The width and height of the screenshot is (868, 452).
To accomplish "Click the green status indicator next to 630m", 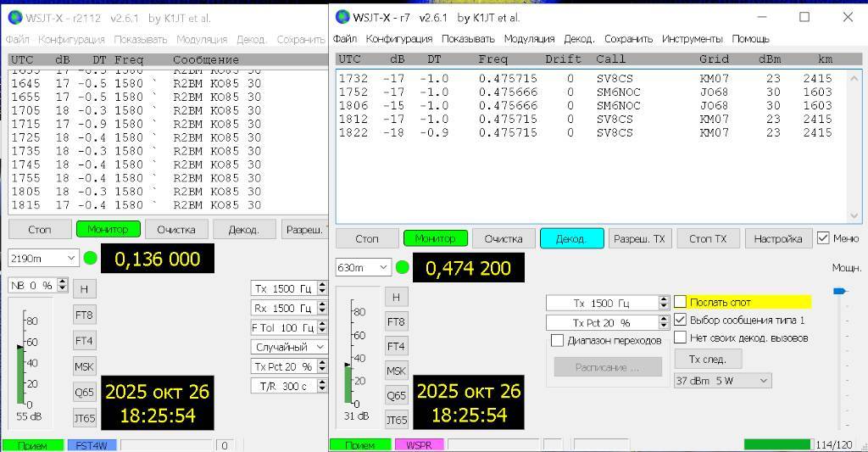I will coord(403,267).
